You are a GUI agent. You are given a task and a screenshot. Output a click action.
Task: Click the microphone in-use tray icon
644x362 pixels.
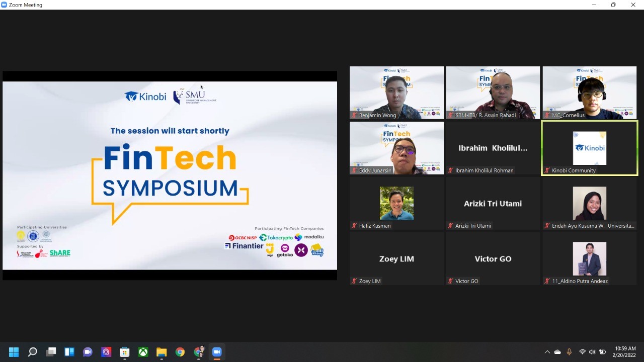pos(570,352)
